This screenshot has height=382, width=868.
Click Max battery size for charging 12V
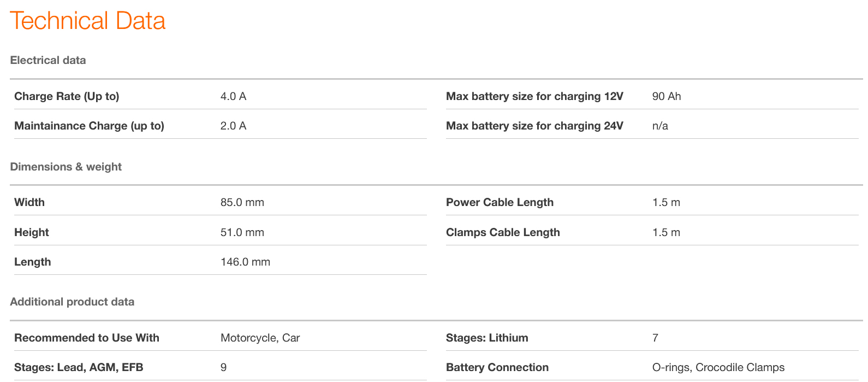[x=534, y=96]
